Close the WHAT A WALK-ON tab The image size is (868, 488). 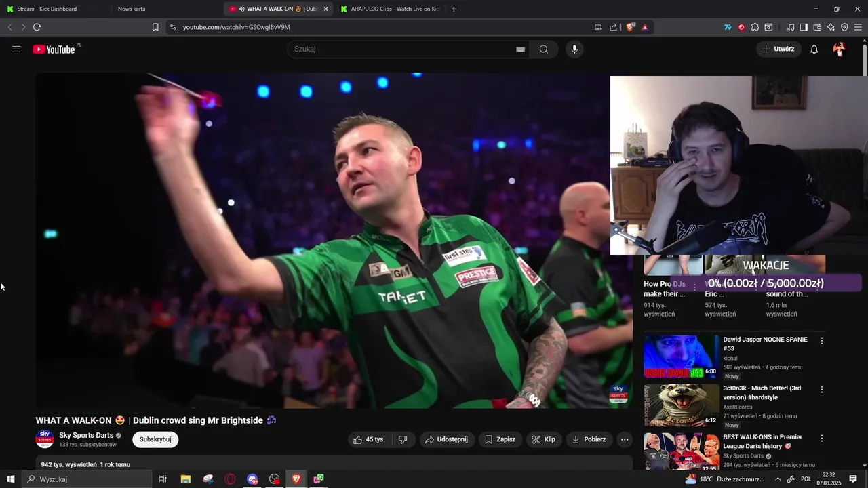pyautogui.click(x=326, y=9)
